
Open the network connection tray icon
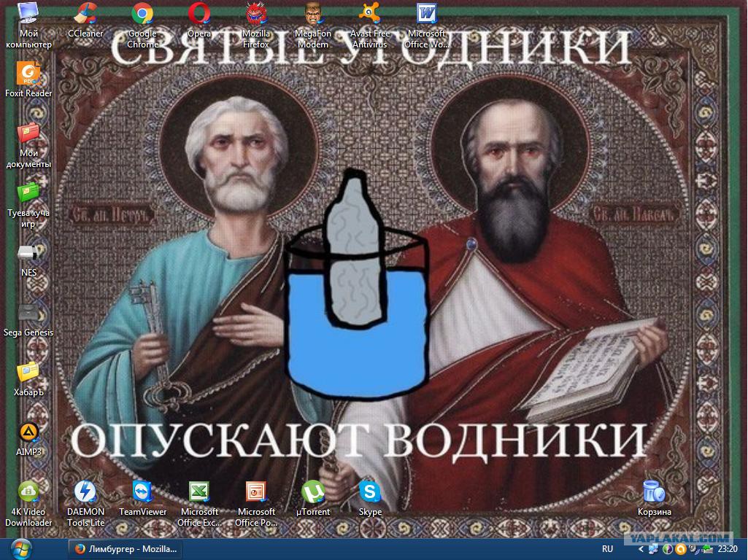pos(654,548)
